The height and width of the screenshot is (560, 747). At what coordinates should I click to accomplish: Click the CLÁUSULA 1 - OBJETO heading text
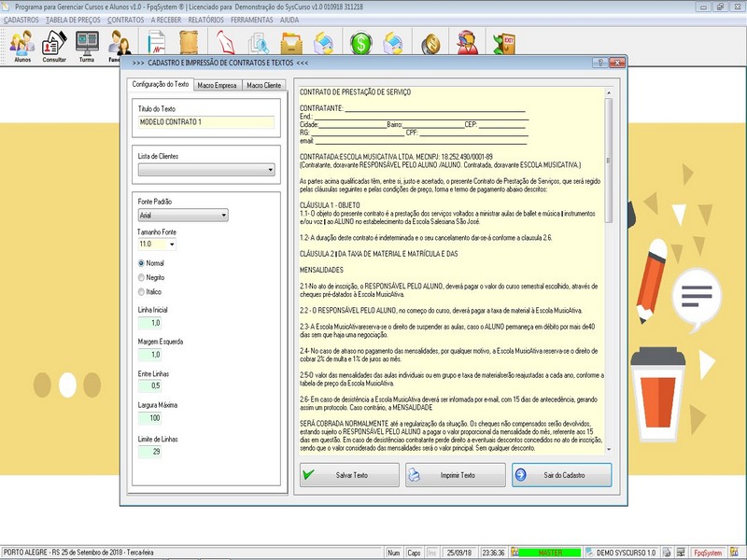point(330,205)
